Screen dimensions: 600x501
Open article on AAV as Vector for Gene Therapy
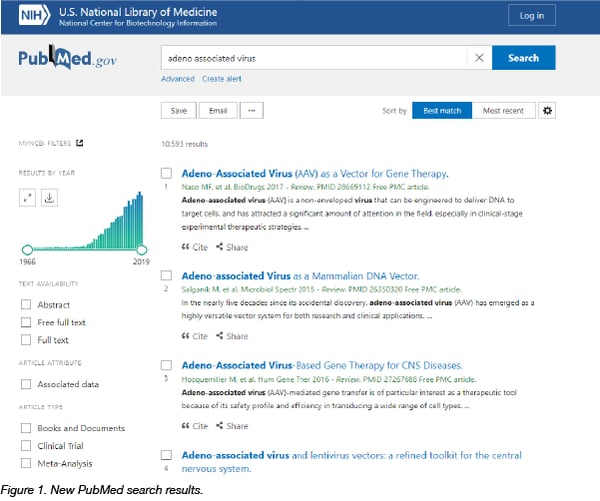pyautogui.click(x=315, y=174)
